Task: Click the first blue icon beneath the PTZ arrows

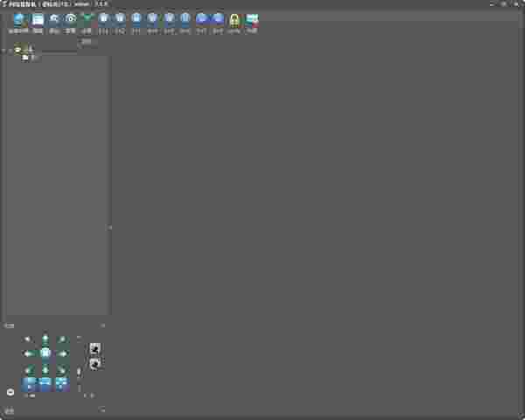Action: [x=30, y=384]
